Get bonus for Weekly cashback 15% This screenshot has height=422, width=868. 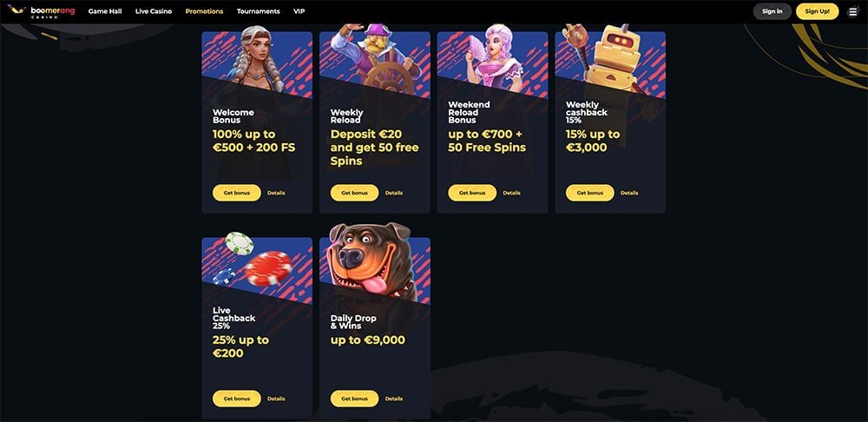point(590,193)
